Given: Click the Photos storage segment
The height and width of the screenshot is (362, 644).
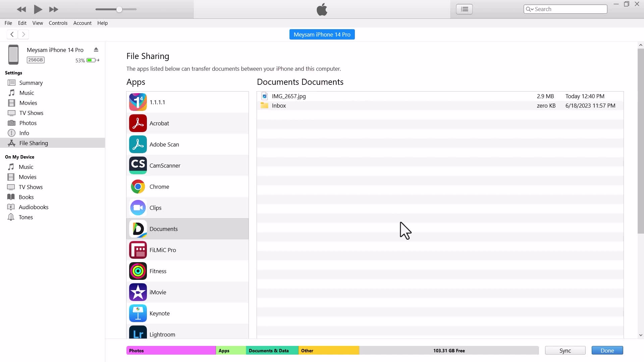Looking at the screenshot, I should (171, 351).
